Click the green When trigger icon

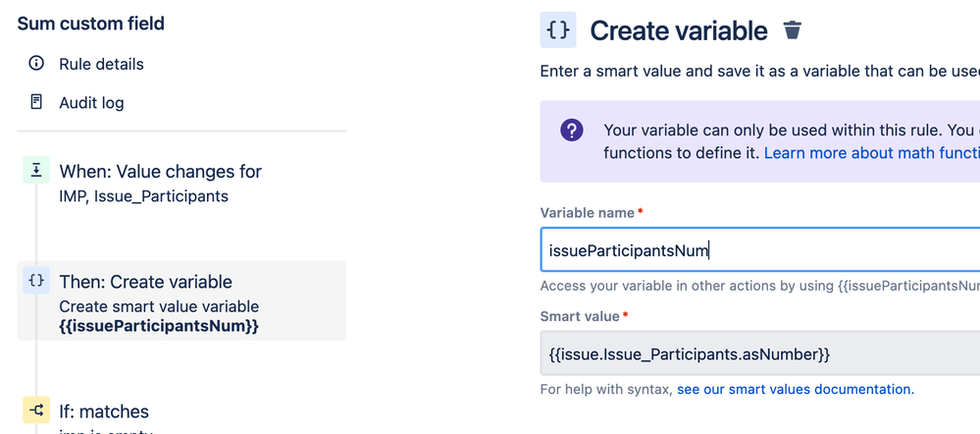[x=36, y=171]
